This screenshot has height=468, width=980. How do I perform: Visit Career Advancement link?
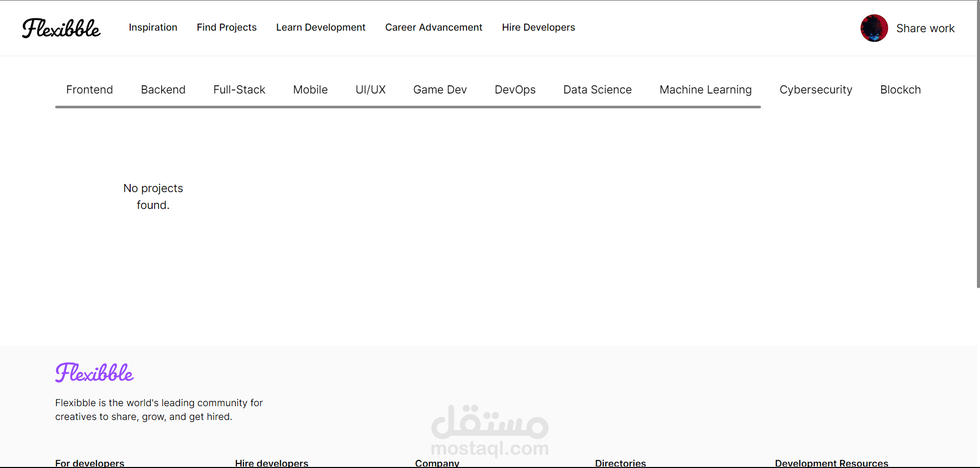[x=433, y=28]
